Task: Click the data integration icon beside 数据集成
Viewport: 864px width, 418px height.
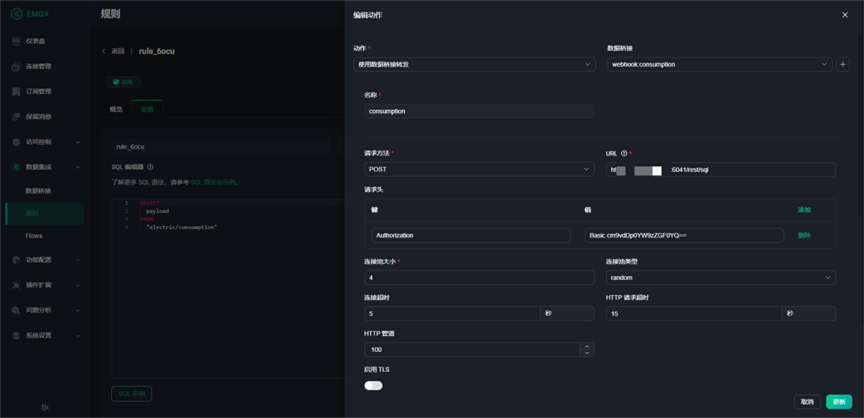Action: pyautogui.click(x=16, y=167)
